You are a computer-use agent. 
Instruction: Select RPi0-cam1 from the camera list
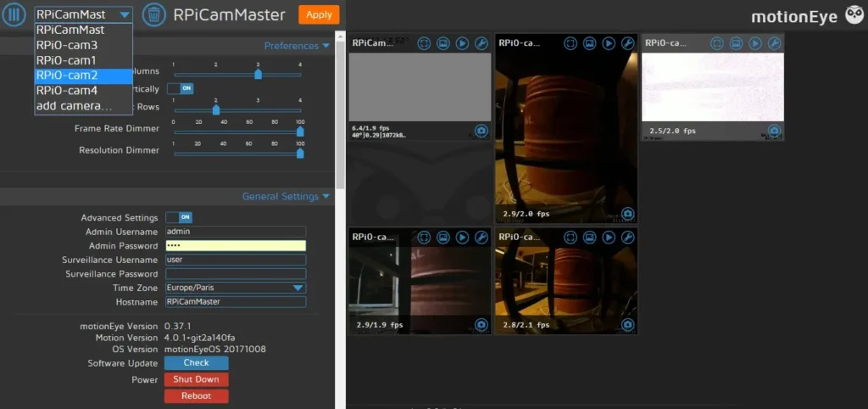coord(84,60)
